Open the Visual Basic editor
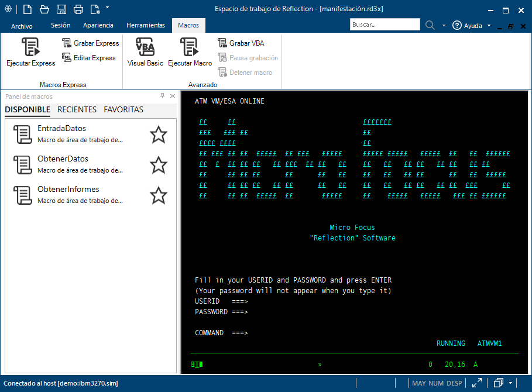This screenshot has width=532, height=392. [x=145, y=47]
